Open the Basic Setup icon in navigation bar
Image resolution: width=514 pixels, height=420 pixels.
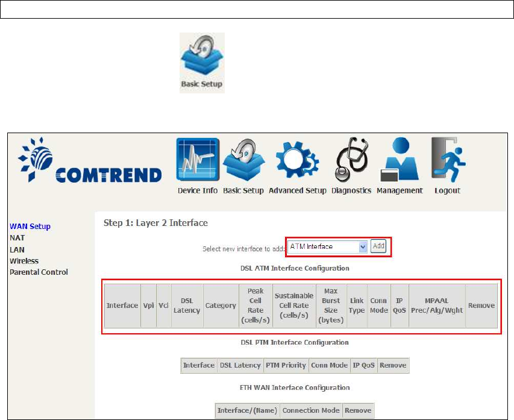[243, 159]
